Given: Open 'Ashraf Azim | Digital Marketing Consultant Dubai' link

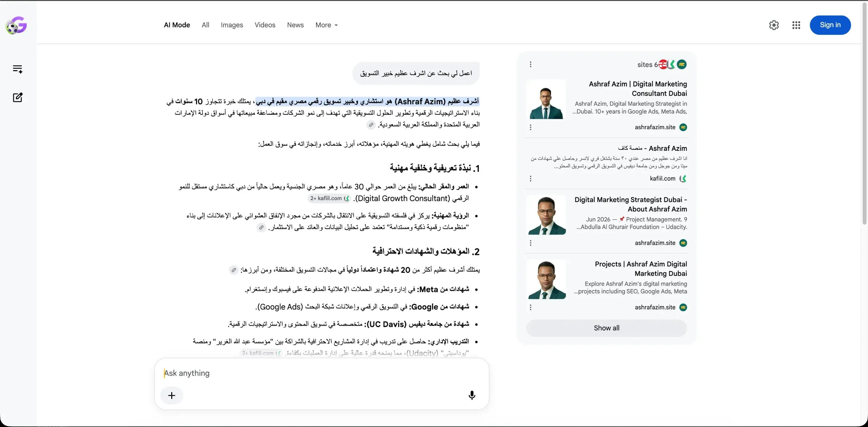Looking at the screenshot, I should (x=638, y=89).
